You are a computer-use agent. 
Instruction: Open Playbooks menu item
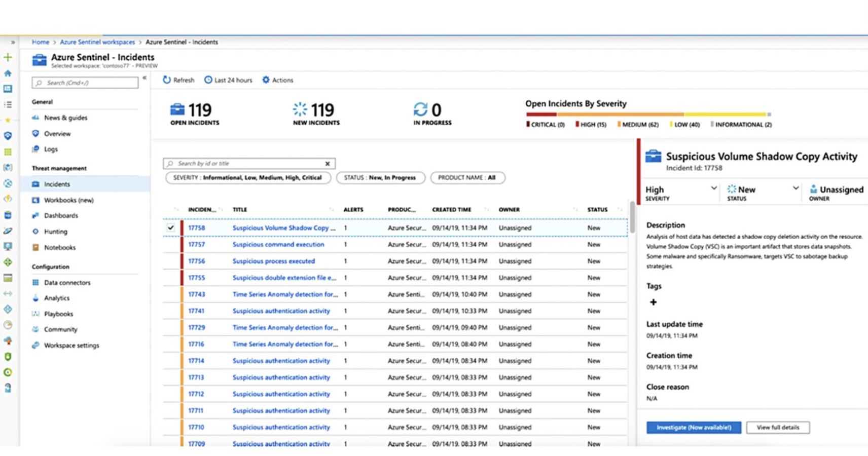[x=58, y=314]
